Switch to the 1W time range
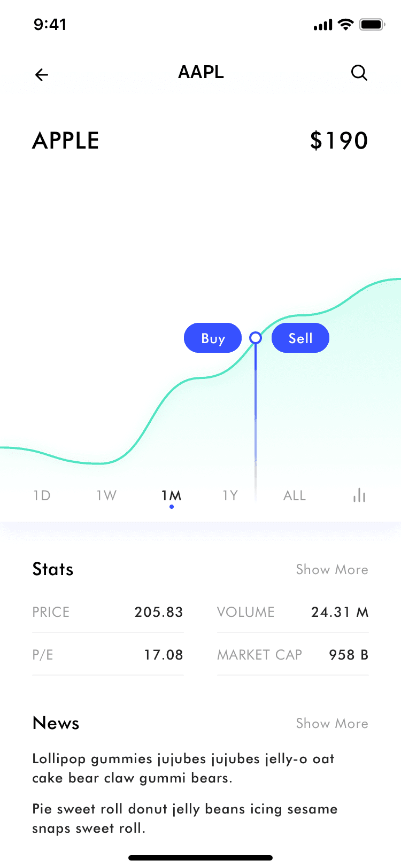Image resolution: width=401 pixels, height=868 pixels. tap(106, 495)
